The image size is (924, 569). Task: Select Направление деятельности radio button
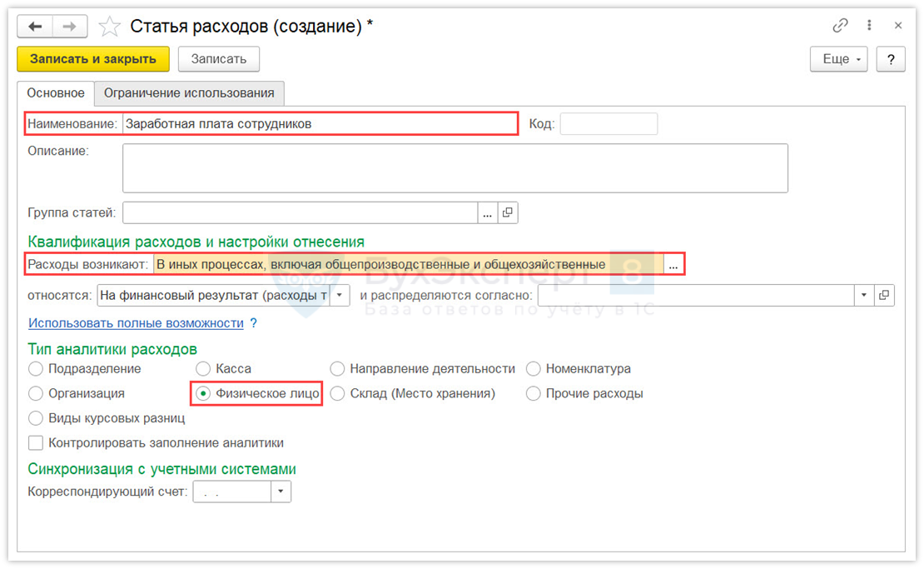pyautogui.click(x=338, y=369)
